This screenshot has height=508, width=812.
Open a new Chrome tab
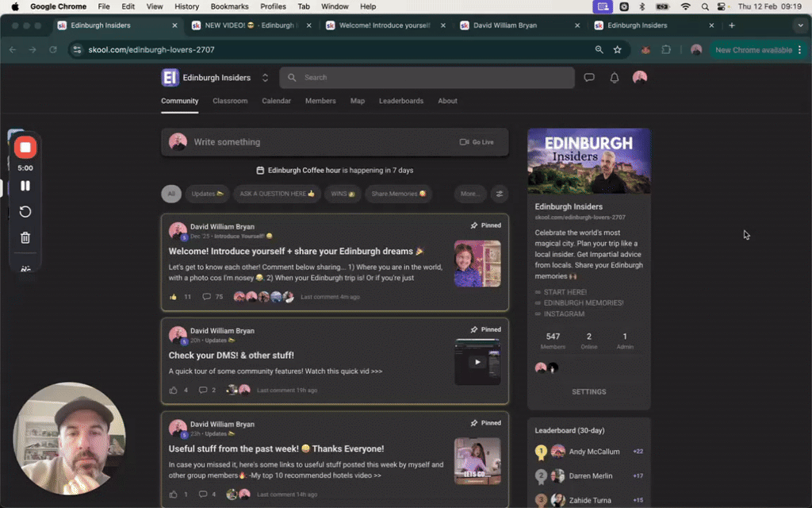732,25
